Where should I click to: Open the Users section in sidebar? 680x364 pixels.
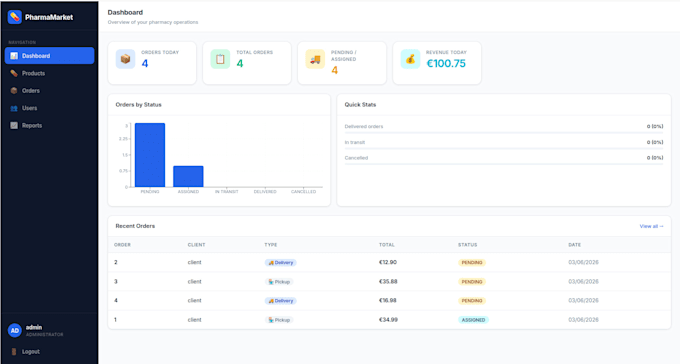pyautogui.click(x=49, y=108)
